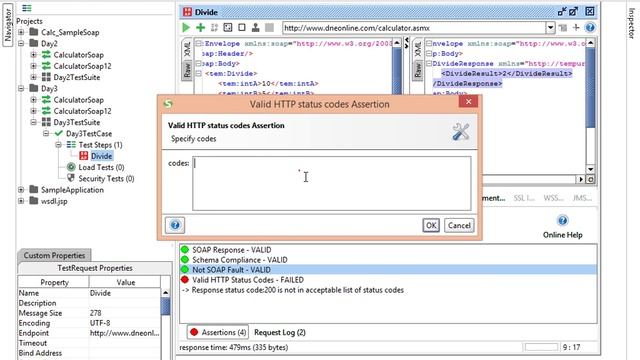Click the Encoding value UTF-8 cell
Screen dimensions: 640x360
tap(124, 323)
